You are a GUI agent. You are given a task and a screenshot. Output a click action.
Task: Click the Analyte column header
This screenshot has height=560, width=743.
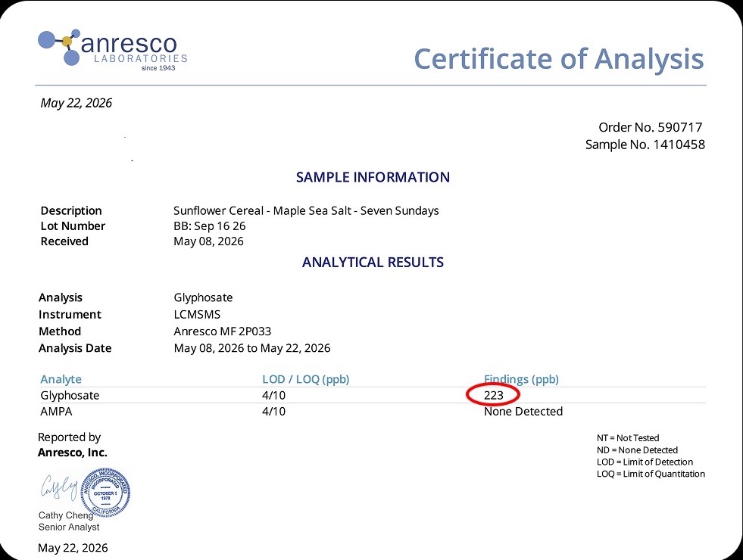(x=61, y=379)
